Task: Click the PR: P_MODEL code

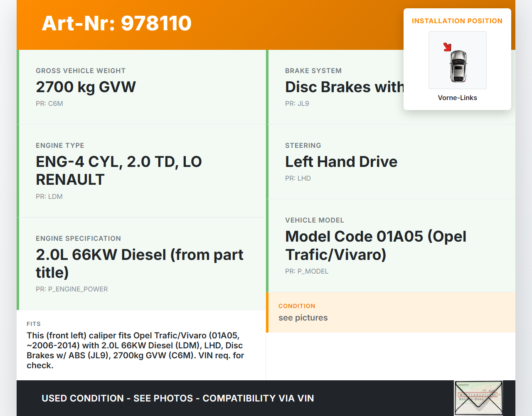Action: (306, 272)
